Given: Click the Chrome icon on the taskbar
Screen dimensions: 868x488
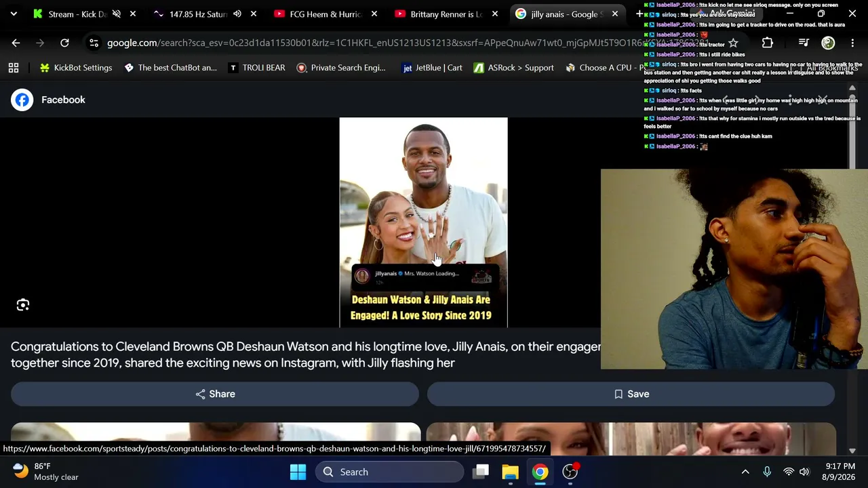Looking at the screenshot, I should (540, 472).
